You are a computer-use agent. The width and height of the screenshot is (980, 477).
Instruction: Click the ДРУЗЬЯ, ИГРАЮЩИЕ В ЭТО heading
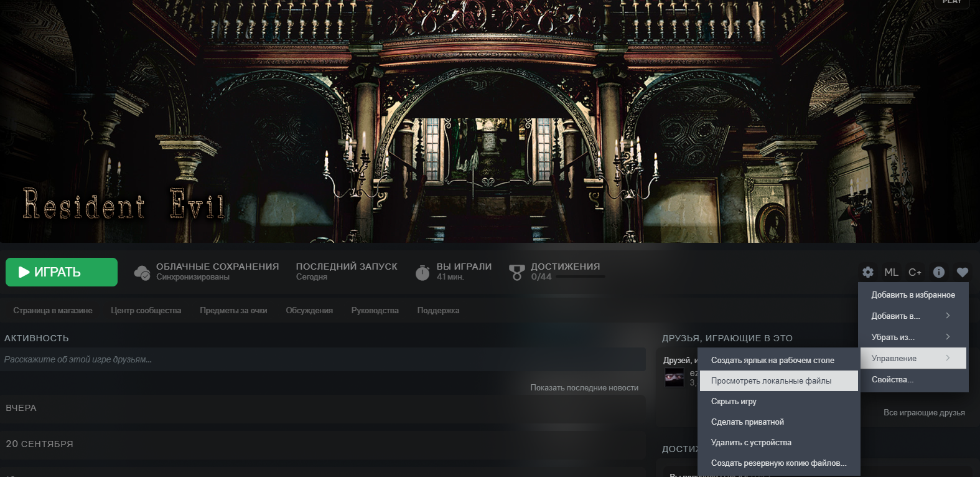pos(727,338)
